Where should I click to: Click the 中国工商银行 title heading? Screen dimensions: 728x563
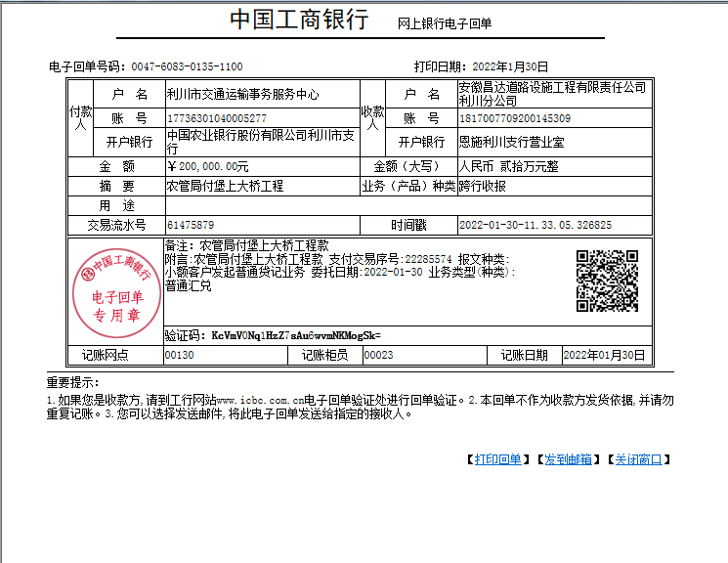click(x=299, y=20)
